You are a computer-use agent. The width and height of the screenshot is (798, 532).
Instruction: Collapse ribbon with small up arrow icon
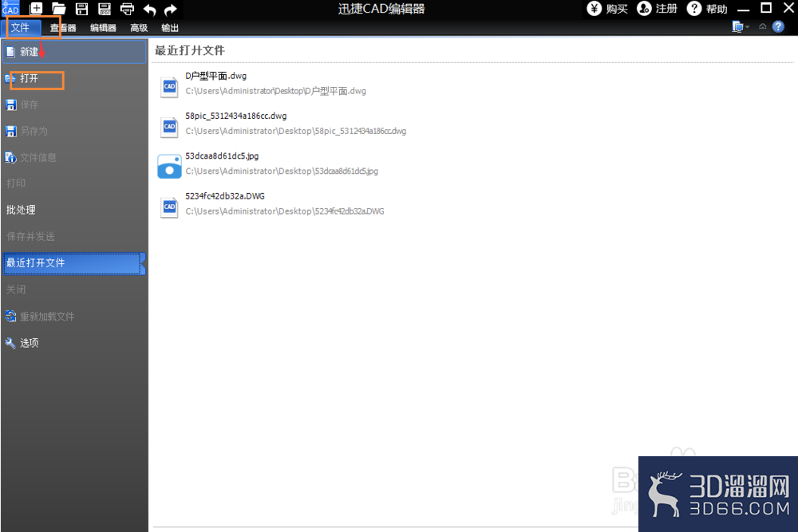coord(762,26)
